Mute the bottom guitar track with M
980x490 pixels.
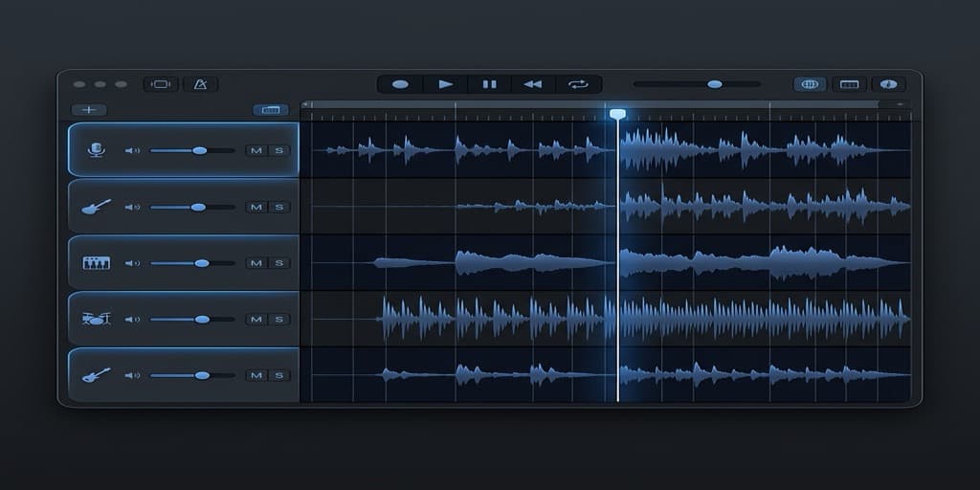coord(256,375)
